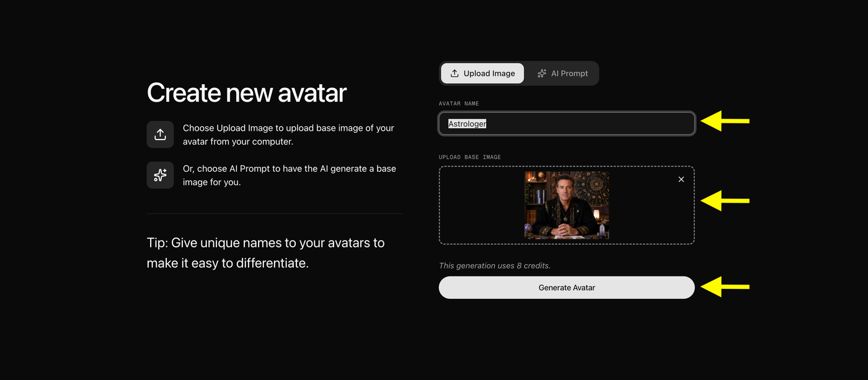Click the tip about unique avatar names
This screenshot has width=868, height=380.
pyautogui.click(x=266, y=253)
